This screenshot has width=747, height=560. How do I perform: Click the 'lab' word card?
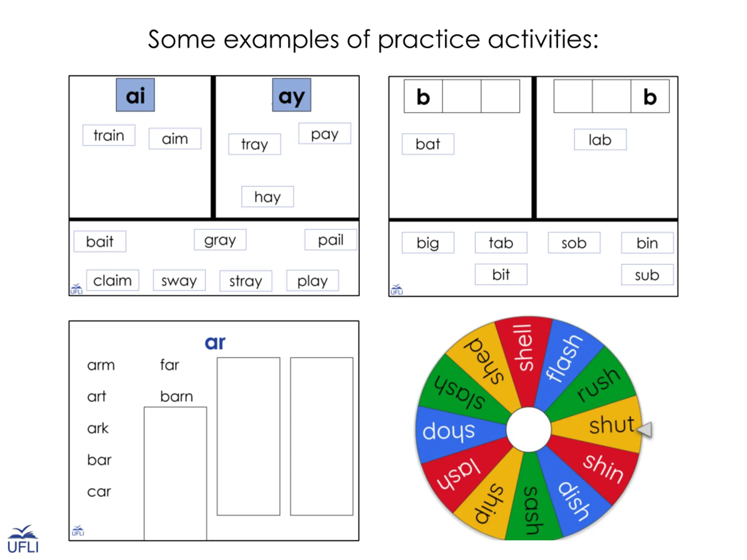600,139
